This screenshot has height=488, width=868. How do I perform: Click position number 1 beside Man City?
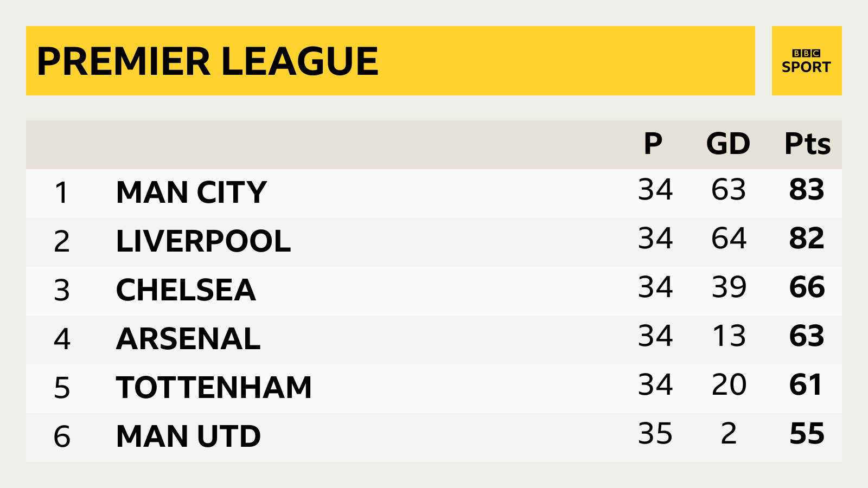(x=62, y=192)
